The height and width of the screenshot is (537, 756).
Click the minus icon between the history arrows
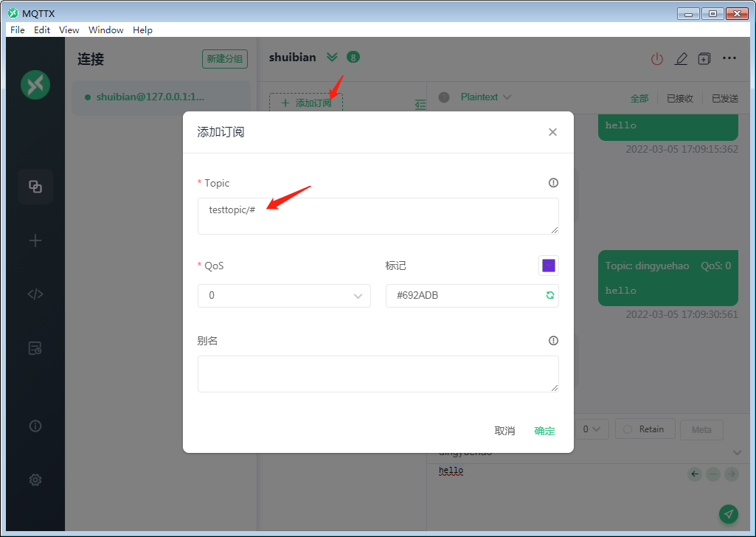pos(713,474)
